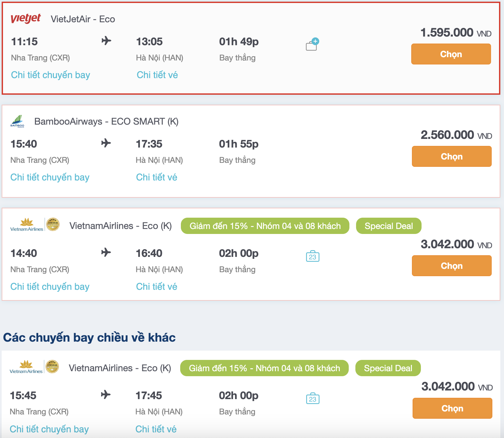Click the Giảm đến 15% group discount badge
The image size is (504, 438).
click(265, 226)
